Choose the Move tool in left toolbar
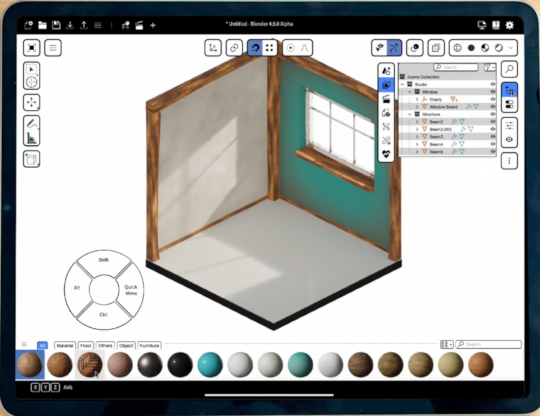This screenshot has height=416, width=540. [32, 102]
